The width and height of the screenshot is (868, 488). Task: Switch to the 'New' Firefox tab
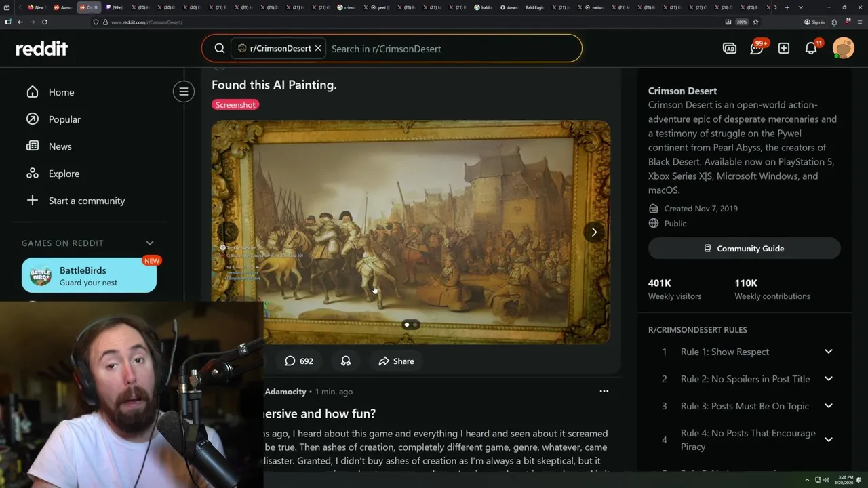(x=35, y=7)
